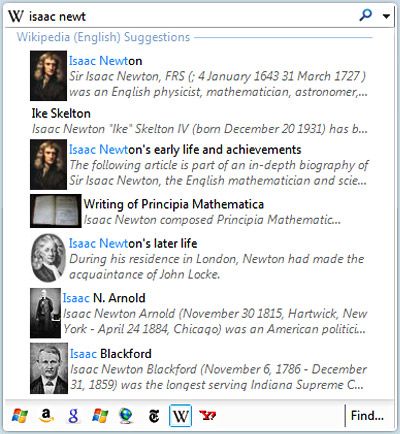The image size is (400, 434).
Task: Open the search provider dropdown arrow
Action: point(386,16)
